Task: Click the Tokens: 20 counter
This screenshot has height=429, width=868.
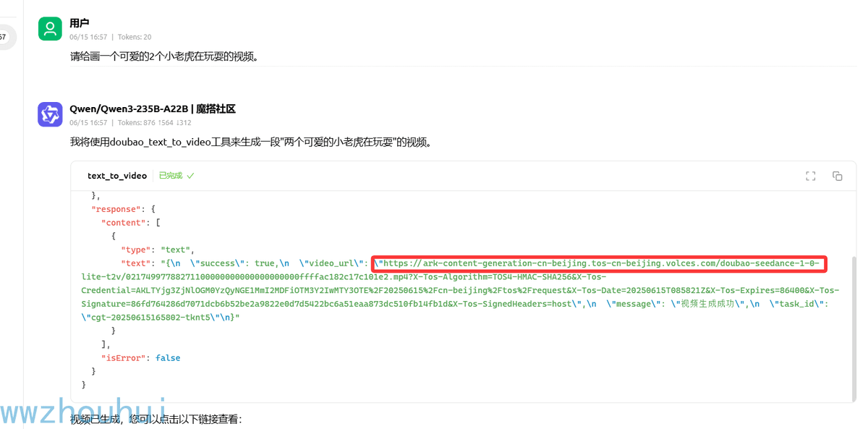Action: coord(135,37)
